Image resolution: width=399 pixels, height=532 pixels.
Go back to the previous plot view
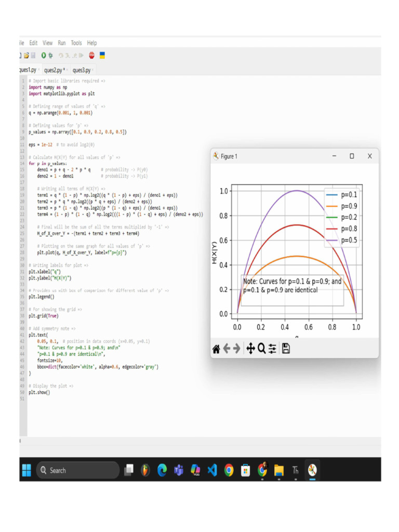(227, 349)
